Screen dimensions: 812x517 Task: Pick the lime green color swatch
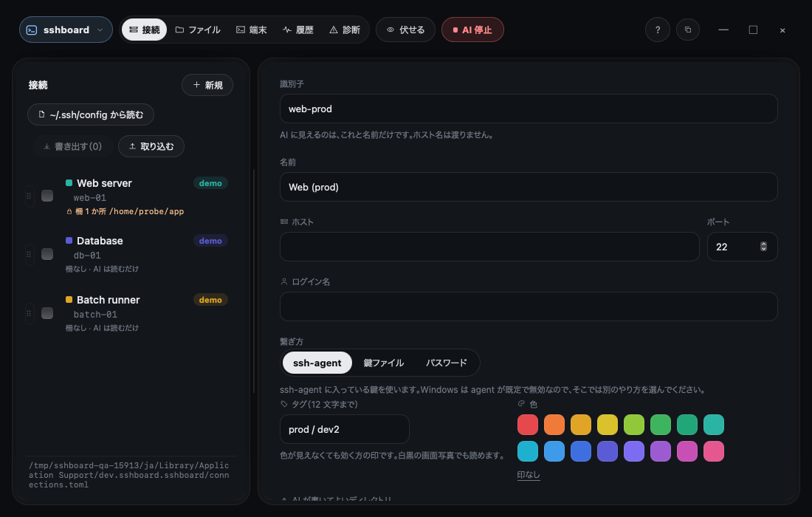pyautogui.click(x=634, y=425)
